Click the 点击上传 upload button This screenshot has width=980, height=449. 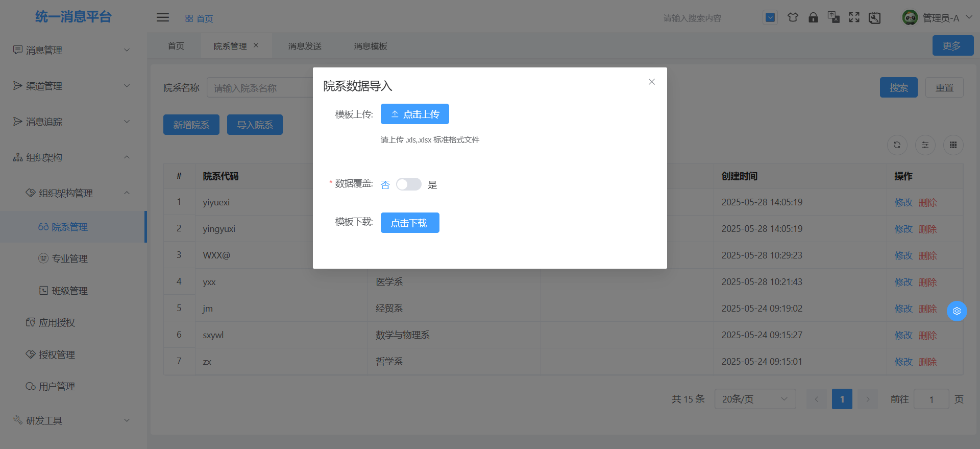(414, 114)
